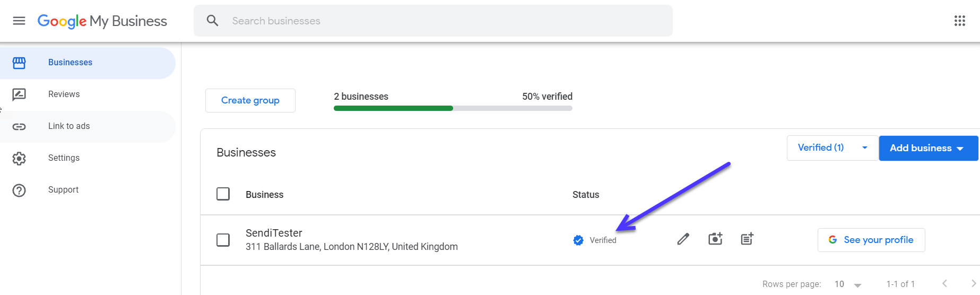Go to the previous page arrow
This screenshot has height=295, width=980.
[944, 284]
